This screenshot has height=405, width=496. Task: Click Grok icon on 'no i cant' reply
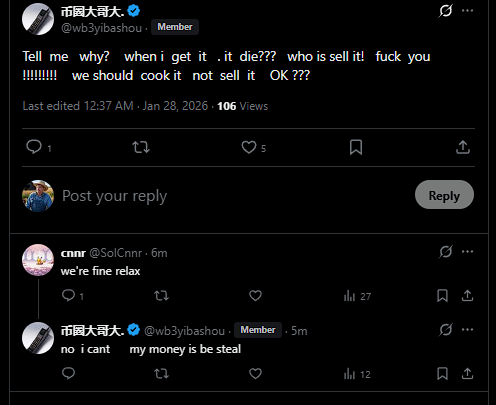(445, 330)
